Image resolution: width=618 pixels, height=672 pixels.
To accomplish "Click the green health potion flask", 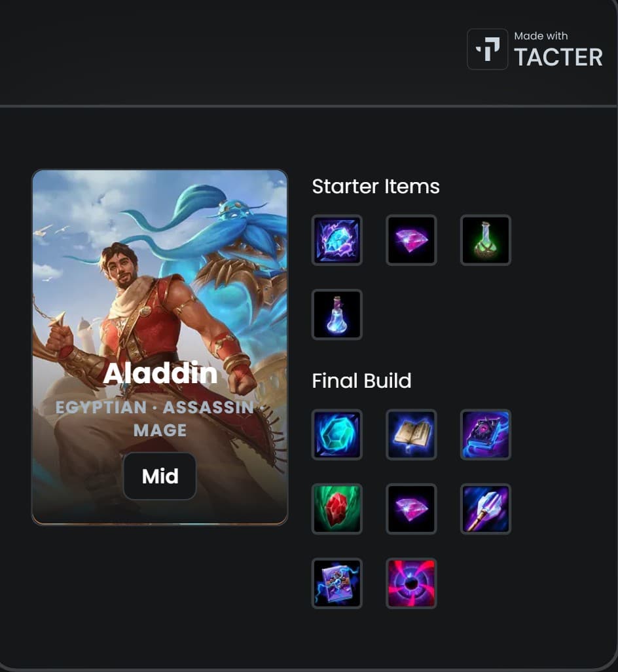I will tap(486, 240).
